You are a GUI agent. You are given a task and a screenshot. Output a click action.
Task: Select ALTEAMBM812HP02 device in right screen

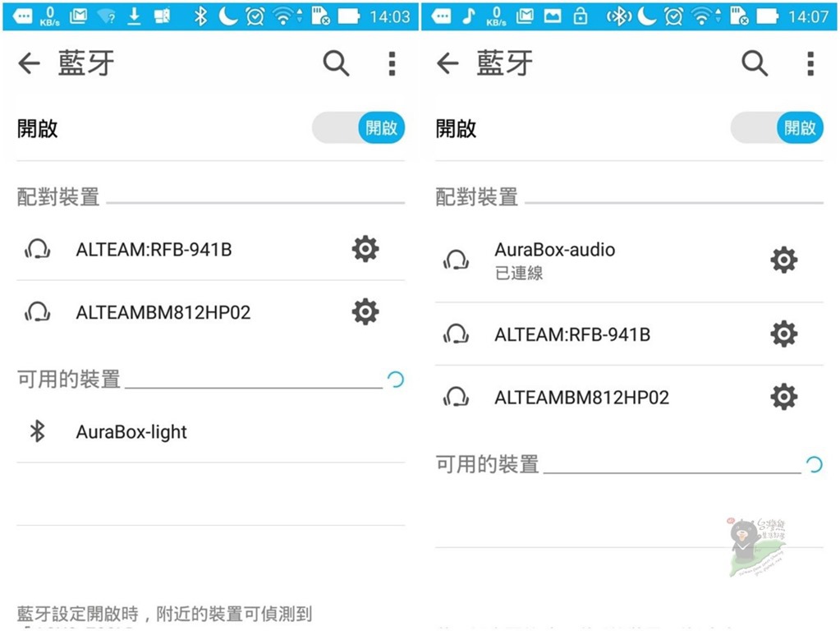[629, 398]
